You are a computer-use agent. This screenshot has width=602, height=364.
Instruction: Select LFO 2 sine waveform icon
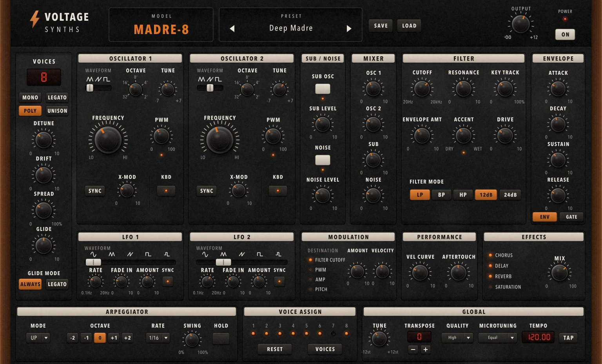tap(205, 254)
